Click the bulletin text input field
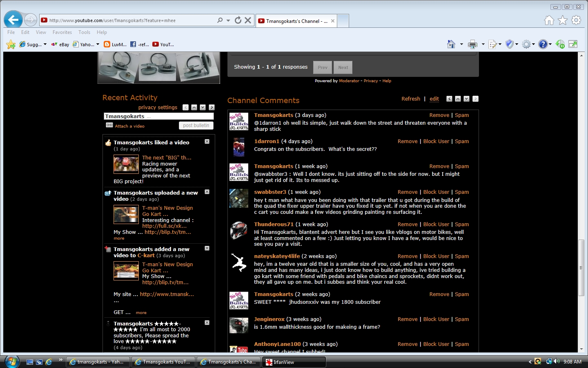Image resolution: width=588 pixels, height=368 pixels. pos(159,117)
